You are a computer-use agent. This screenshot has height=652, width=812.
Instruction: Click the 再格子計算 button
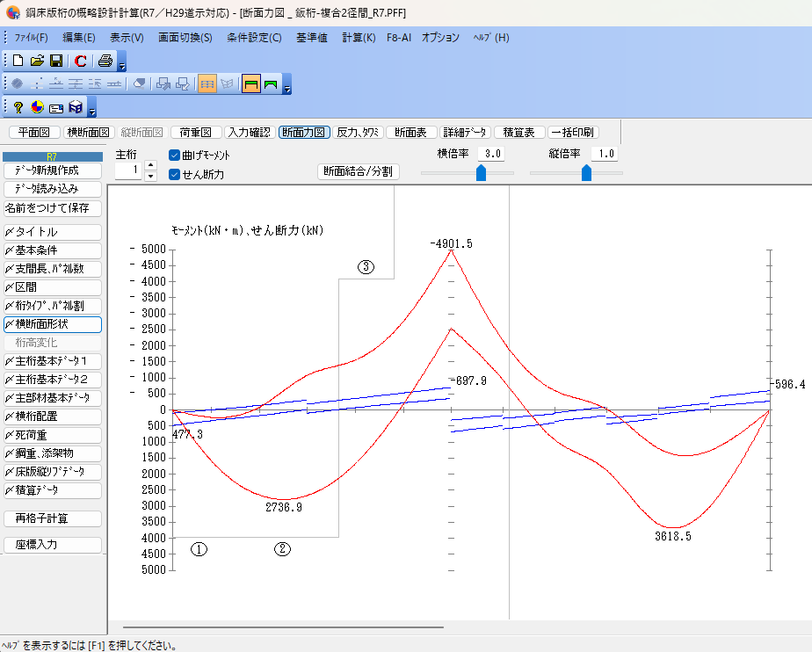click(53, 519)
